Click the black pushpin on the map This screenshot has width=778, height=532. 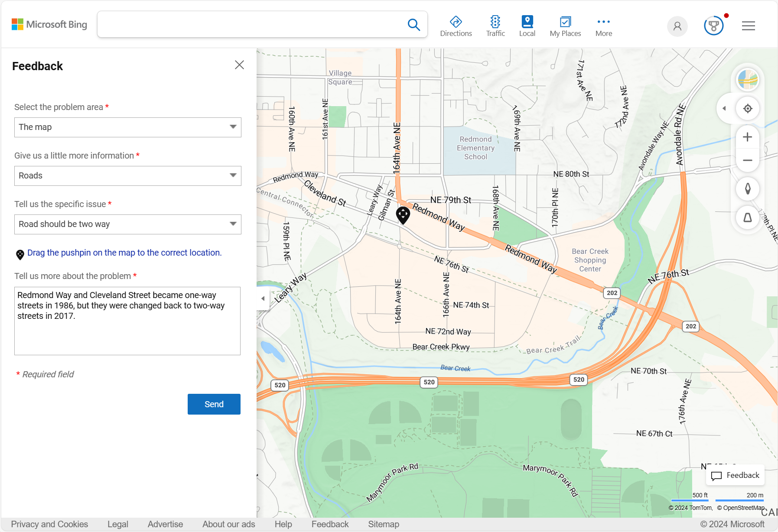coord(403,215)
